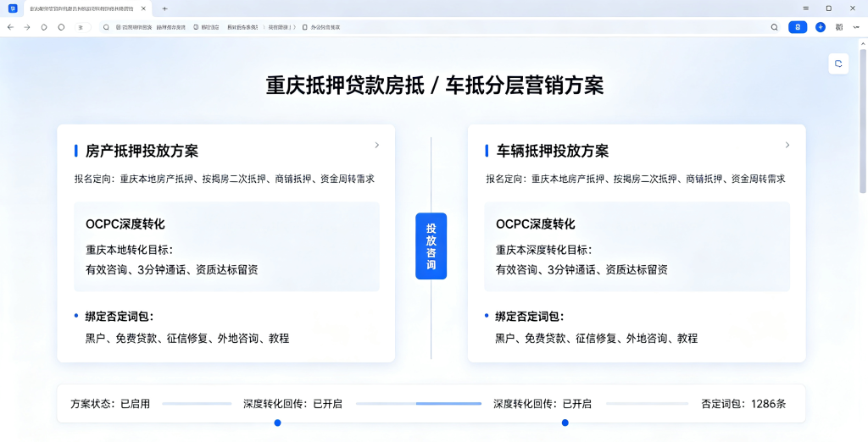The image size is (868, 442).
Task: Click 报名定向 line in the 房产抵押 card
Action: coord(225,180)
